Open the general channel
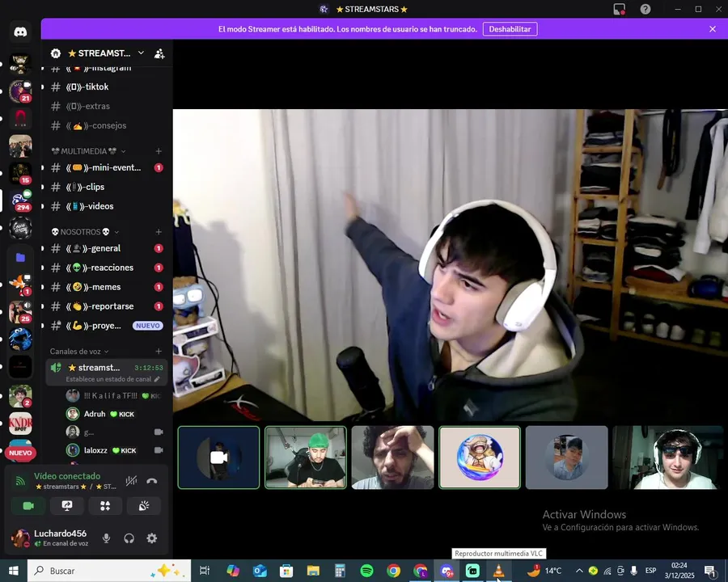 (106, 248)
